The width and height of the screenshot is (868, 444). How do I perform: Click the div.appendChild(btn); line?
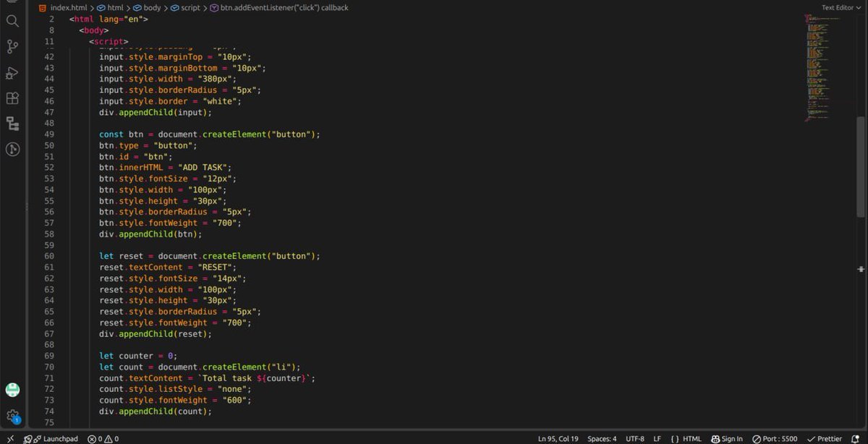(x=150, y=234)
